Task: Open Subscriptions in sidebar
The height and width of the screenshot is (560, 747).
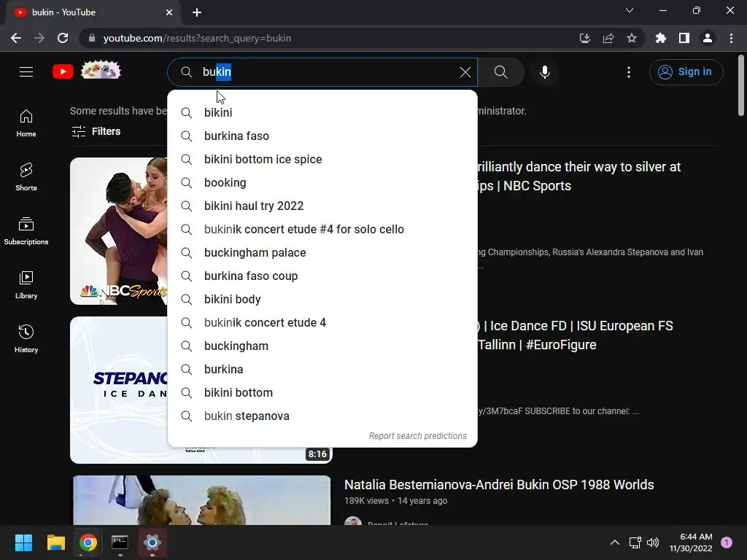Action: (26, 231)
